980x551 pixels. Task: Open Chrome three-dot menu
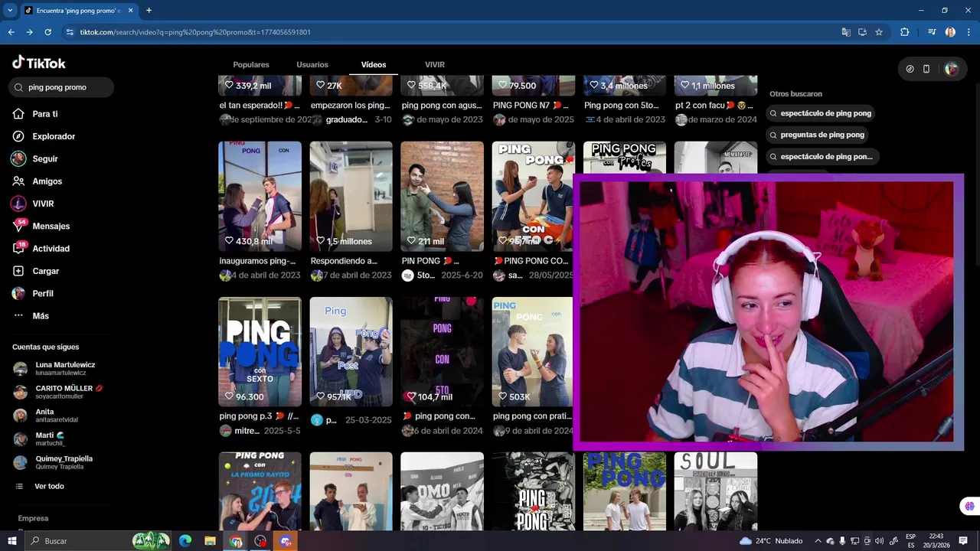pyautogui.click(x=969, y=32)
